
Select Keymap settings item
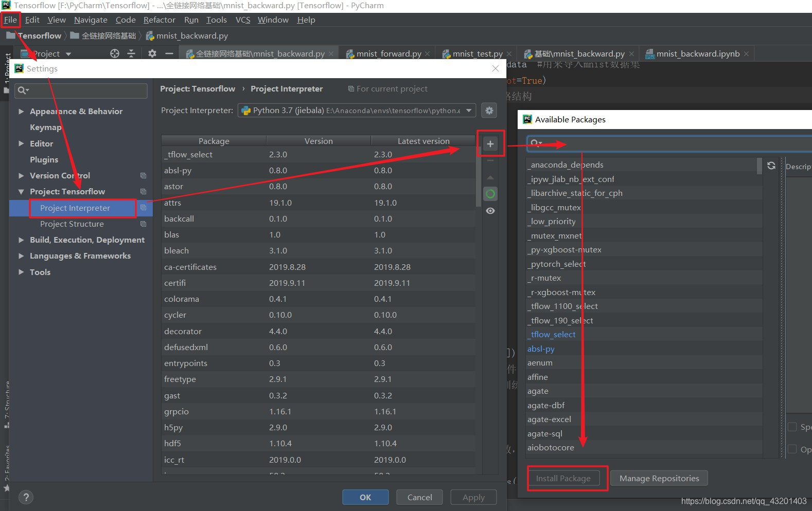(45, 127)
